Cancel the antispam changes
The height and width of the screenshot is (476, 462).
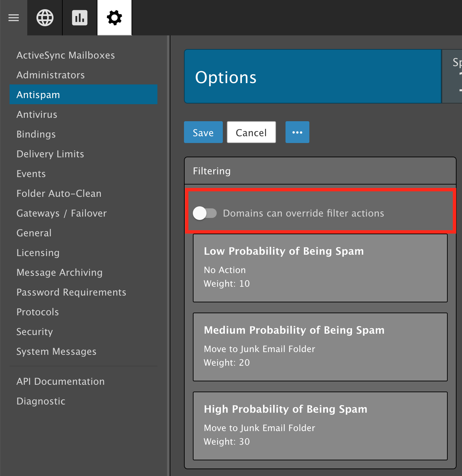(251, 132)
